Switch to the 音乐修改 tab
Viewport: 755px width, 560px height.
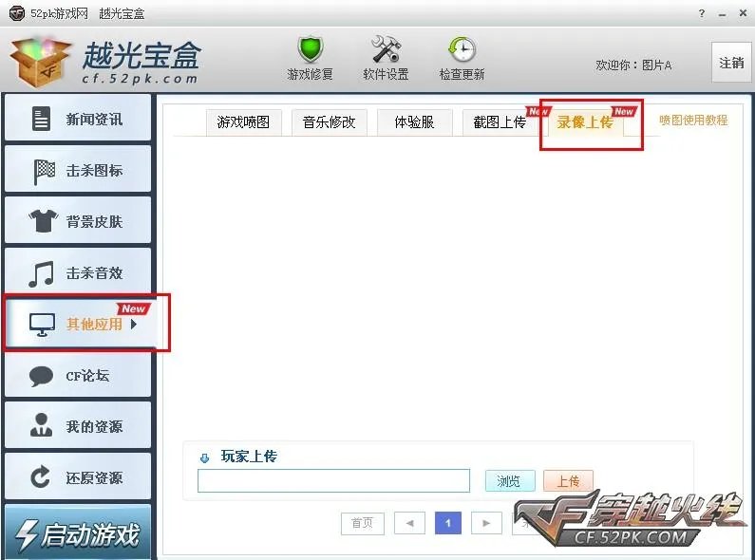(x=330, y=122)
